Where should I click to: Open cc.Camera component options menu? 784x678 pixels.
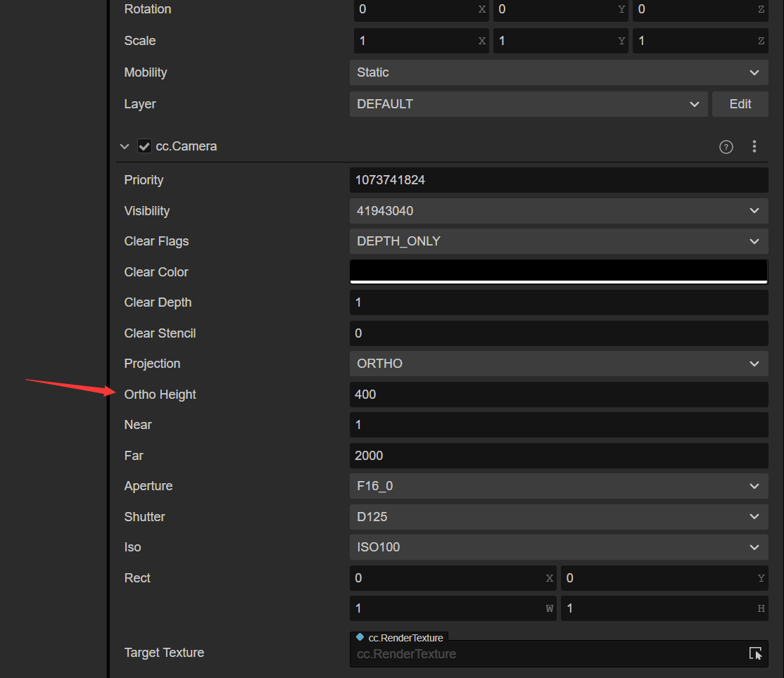click(754, 146)
